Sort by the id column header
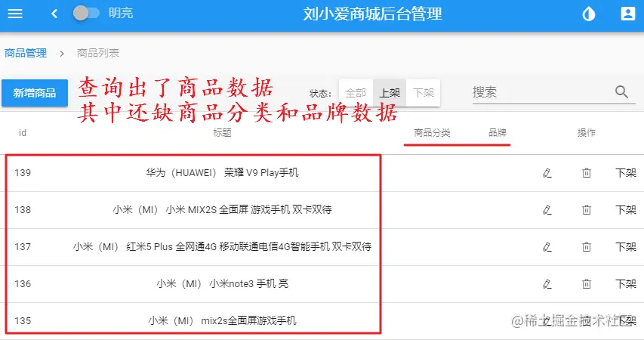 (x=23, y=133)
